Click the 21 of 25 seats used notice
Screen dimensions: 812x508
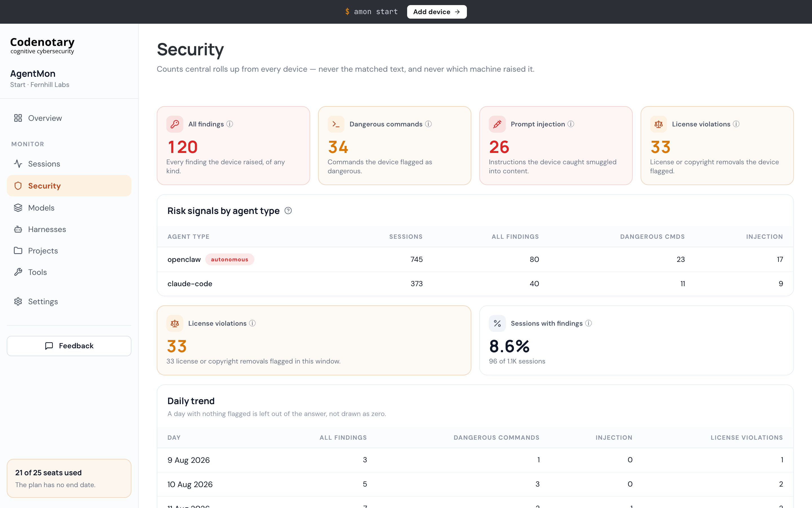pyautogui.click(x=69, y=478)
